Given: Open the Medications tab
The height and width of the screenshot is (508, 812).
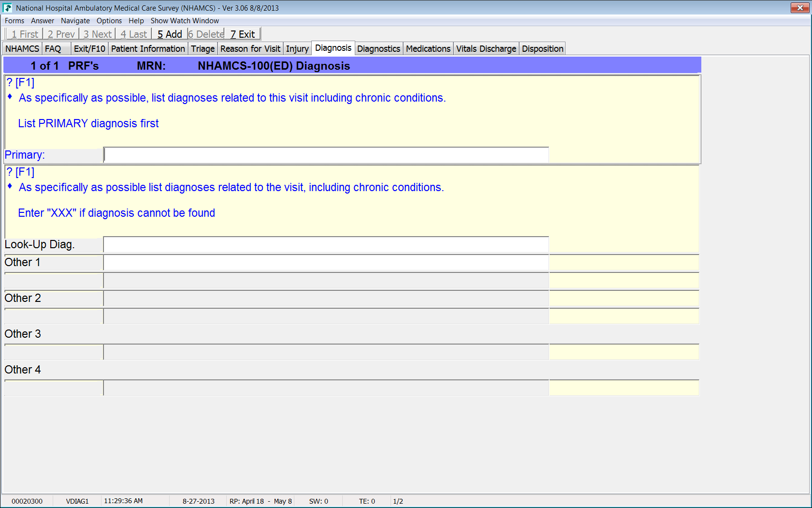Looking at the screenshot, I should pyautogui.click(x=428, y=49).
